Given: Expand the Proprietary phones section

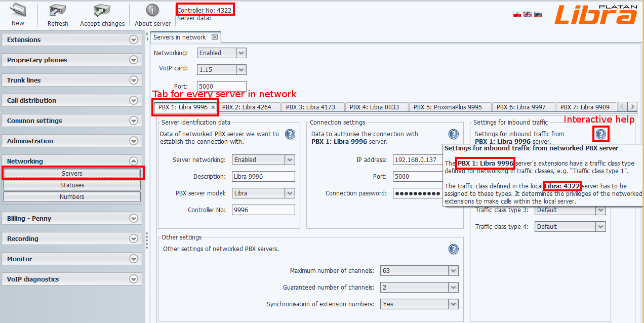Looking at the screenshot, I should pyautogui.click(x=133, y=60).
